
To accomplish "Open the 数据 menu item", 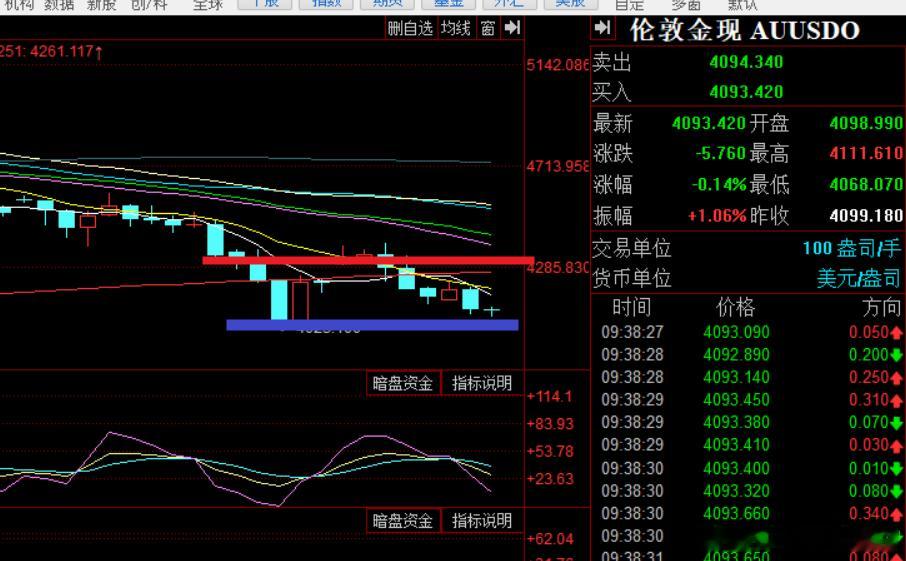I will point(59,5).
